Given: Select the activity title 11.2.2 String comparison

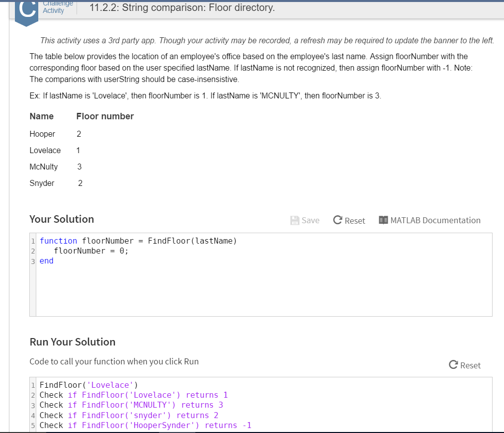Looking at the screenshot, I should pyautogui.click(x=181, y=8).
